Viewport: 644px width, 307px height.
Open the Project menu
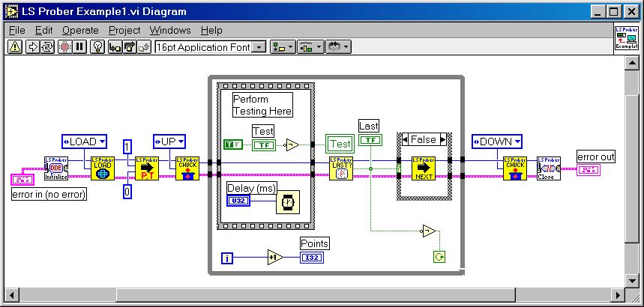tap(124, 30)
